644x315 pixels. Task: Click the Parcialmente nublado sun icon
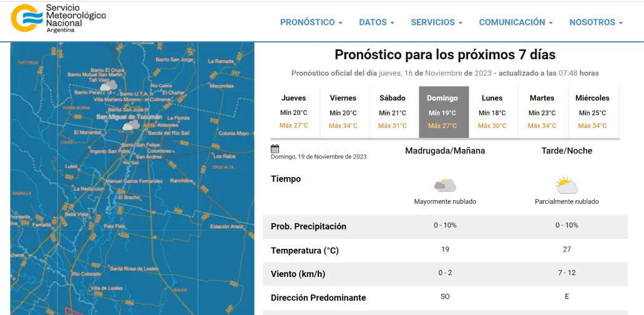[567, 185]
